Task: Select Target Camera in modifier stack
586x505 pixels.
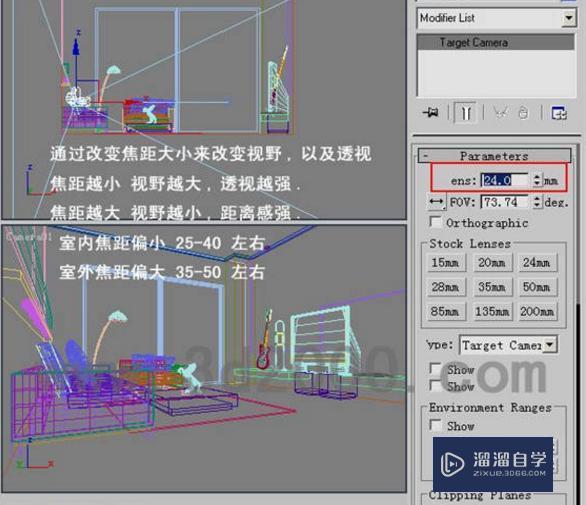Action: [x=496, y=42]
